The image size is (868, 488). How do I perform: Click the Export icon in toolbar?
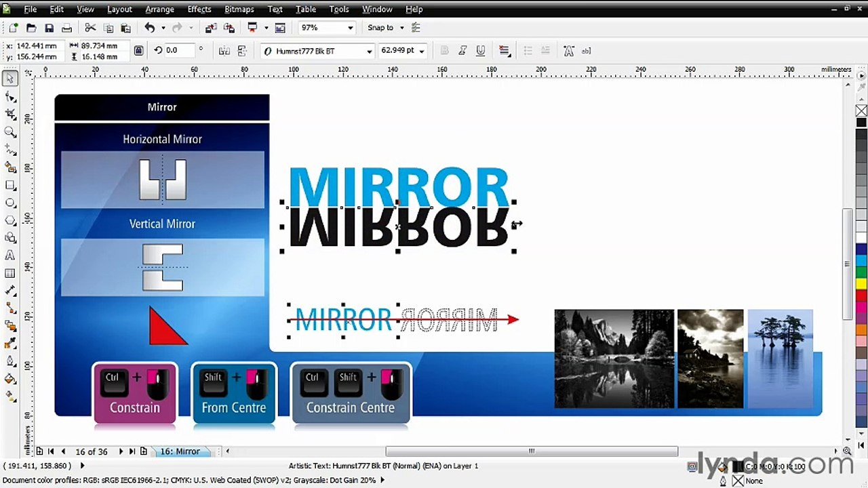pyautogui.click(x=229, y=28)
